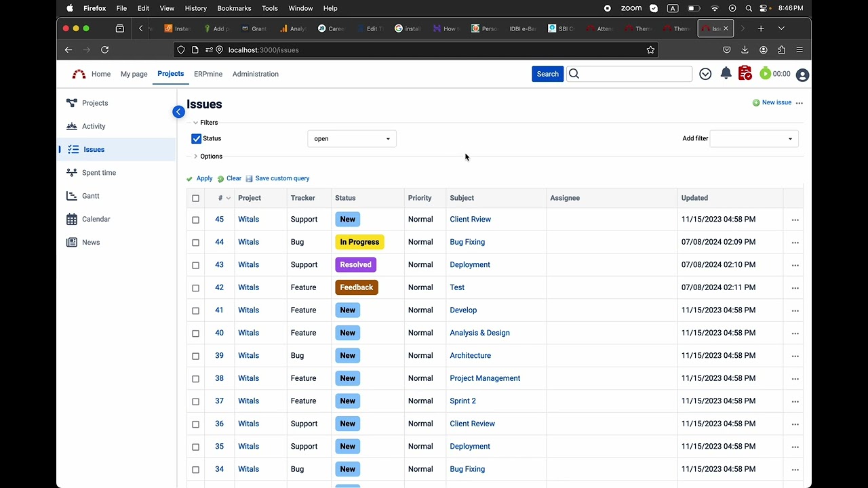Screen dimensions: 868x488
Task: Click the 'In Progress' status badge
Action: point(359,242)
